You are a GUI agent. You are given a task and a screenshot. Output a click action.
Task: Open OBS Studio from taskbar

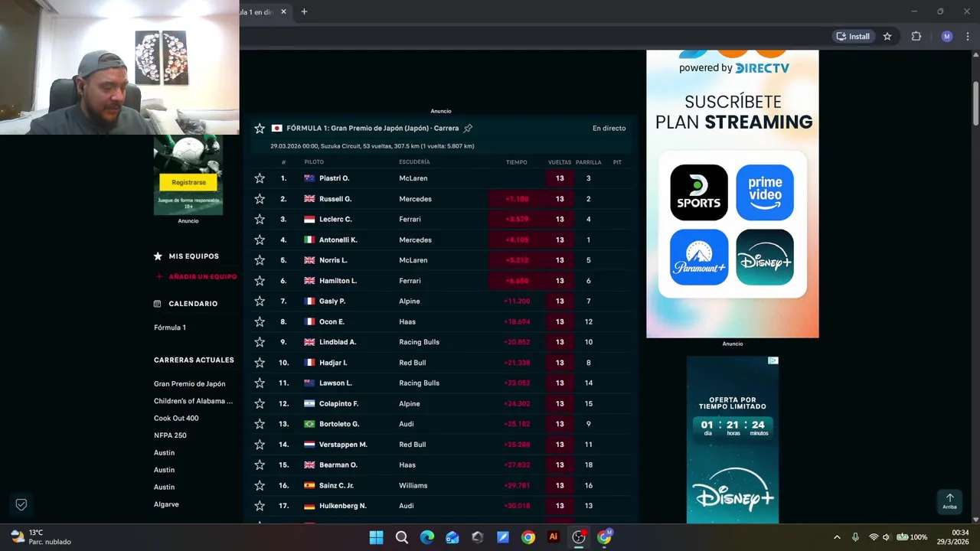[x=579, y=537]
